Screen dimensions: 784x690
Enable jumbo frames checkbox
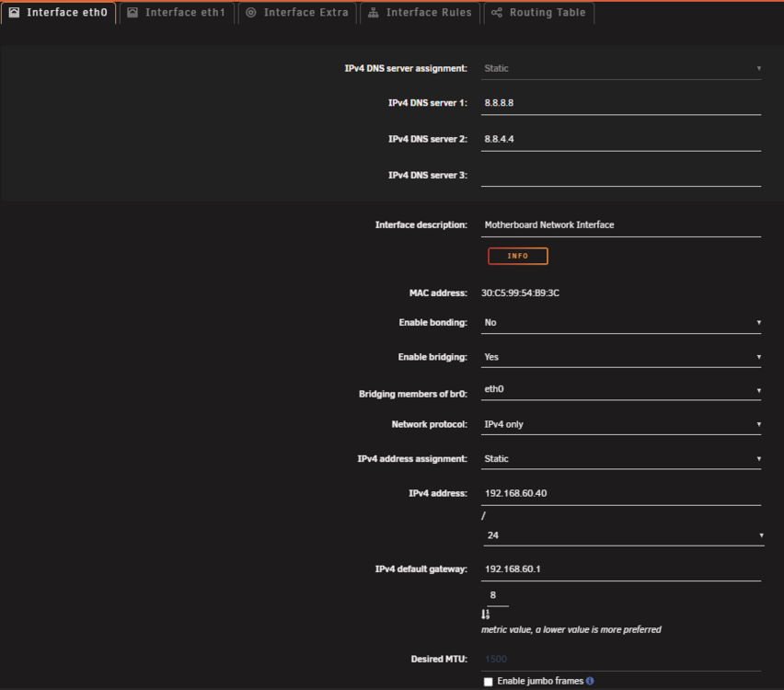pyautogui.click(x=488, y=682)
